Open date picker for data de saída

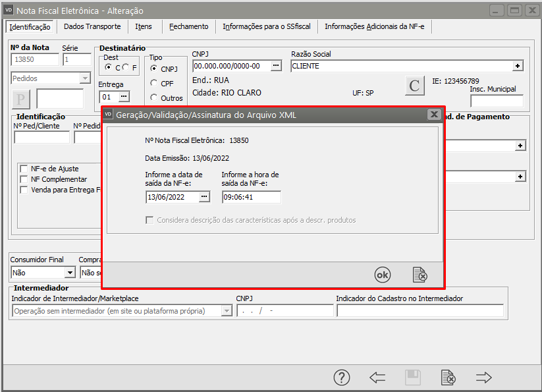[204, 197]
